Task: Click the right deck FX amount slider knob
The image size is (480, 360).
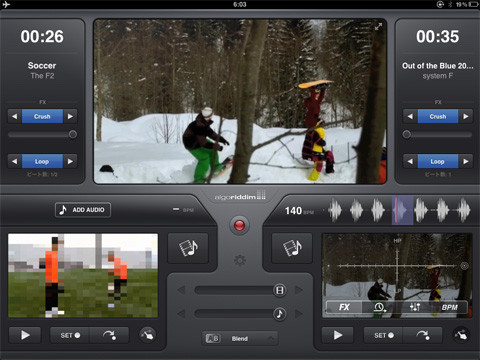Action: coord(406,134)
